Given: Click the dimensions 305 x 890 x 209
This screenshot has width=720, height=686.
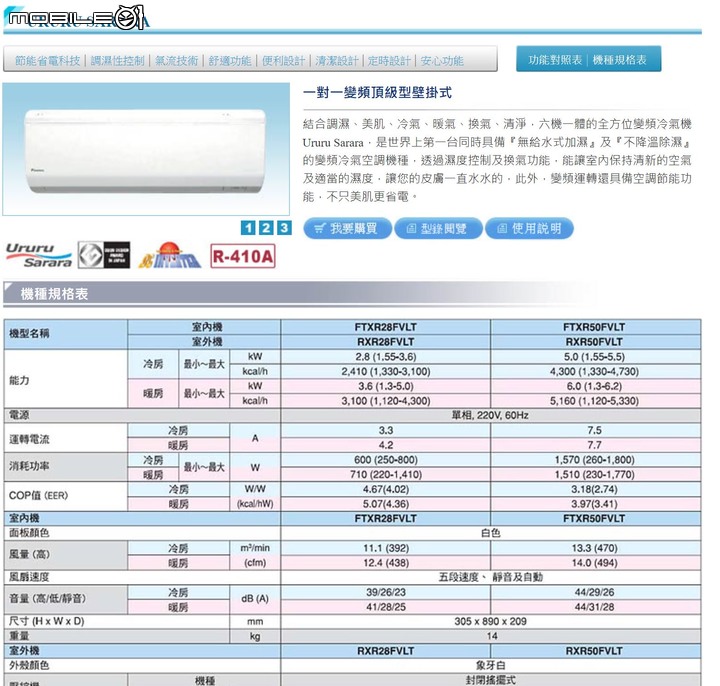Looking at the screenshot, I should 490,622.
